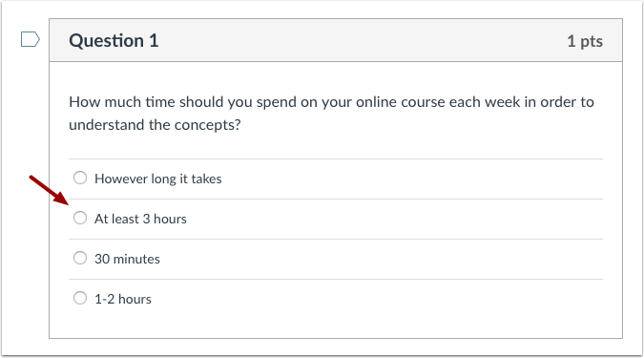Click the gray header bar beside the title
This screenshot has height=358, width=644.
tap(362, 40)
